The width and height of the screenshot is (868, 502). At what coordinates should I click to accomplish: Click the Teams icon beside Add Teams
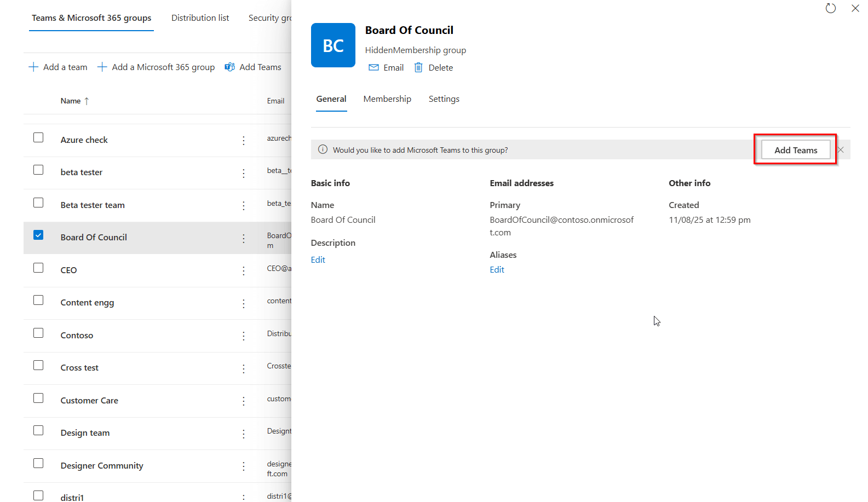coord(230,67)
